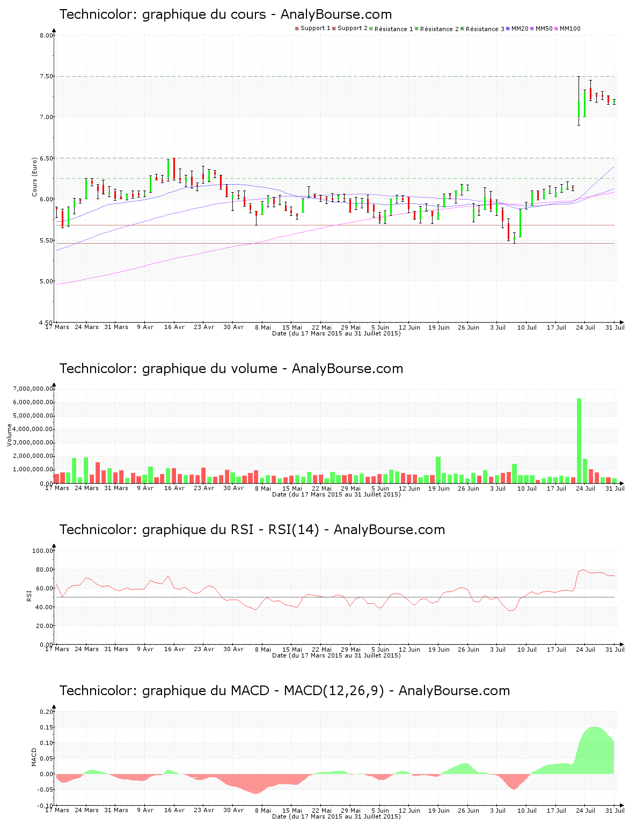Select the MACD(12,26,9) chart title
The height and width of the screenshot is (832, 644).
(x=284, y=691)
